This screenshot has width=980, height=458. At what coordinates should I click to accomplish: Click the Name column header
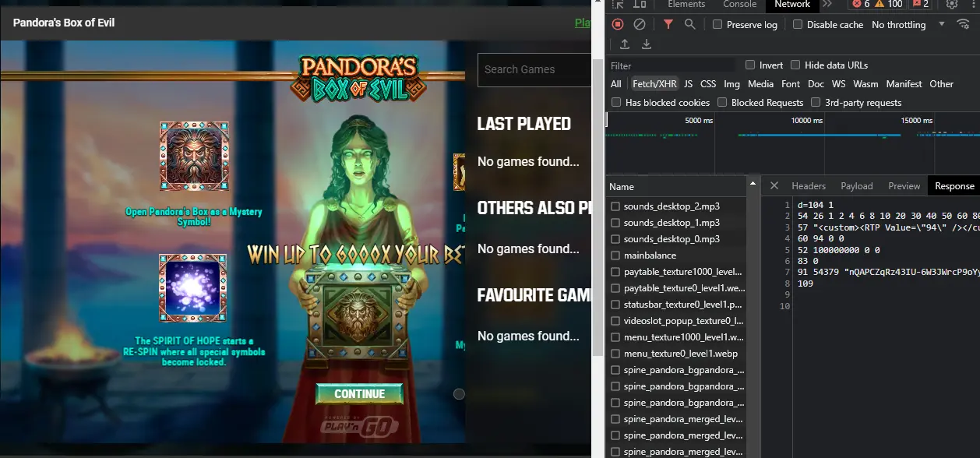(x=676, y=186)
